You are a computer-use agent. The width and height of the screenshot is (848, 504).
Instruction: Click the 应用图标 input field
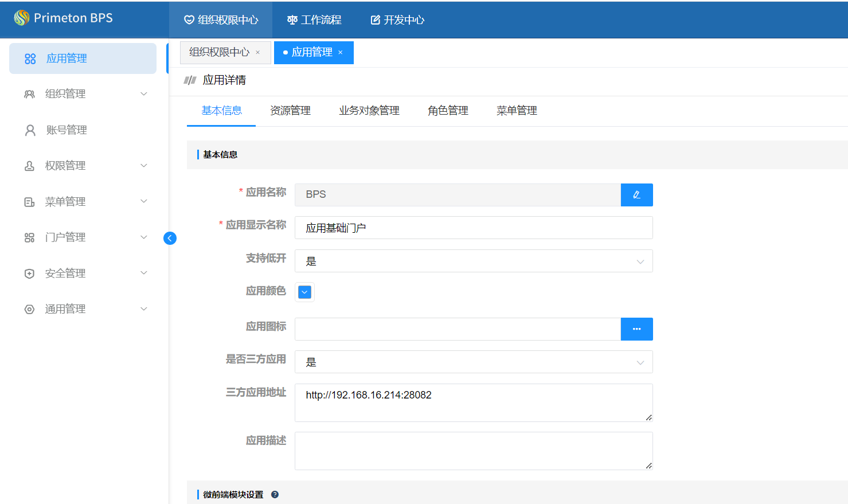pos(458,329)
